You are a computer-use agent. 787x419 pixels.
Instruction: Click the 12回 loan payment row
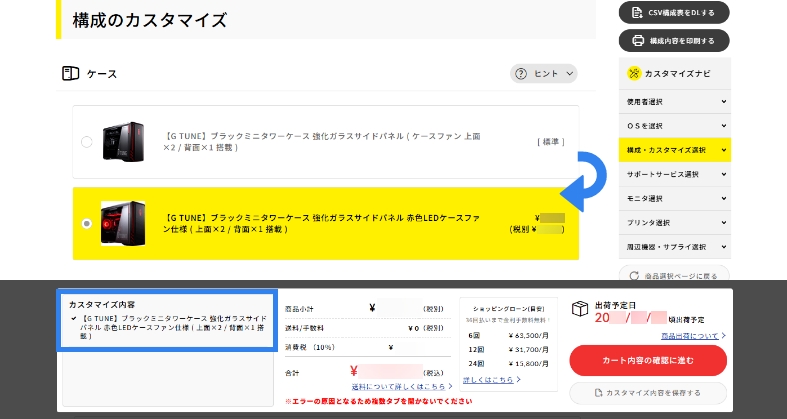pos(508,349)
